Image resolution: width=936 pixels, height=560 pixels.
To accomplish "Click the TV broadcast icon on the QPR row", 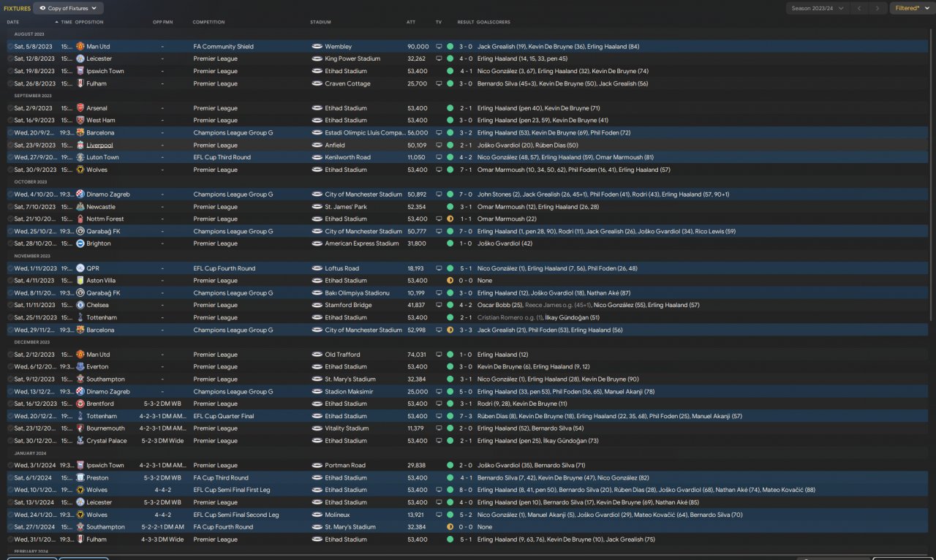I will coord(439,268).
